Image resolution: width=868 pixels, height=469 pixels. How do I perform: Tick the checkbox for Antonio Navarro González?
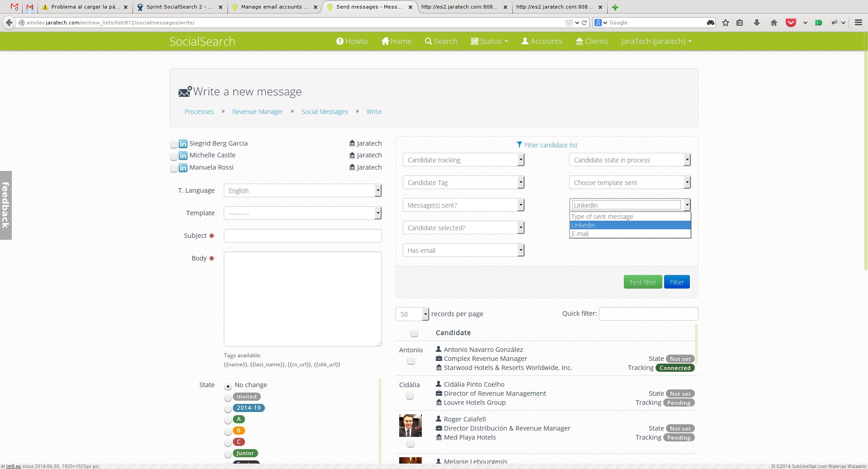click(x=411, y=361)
